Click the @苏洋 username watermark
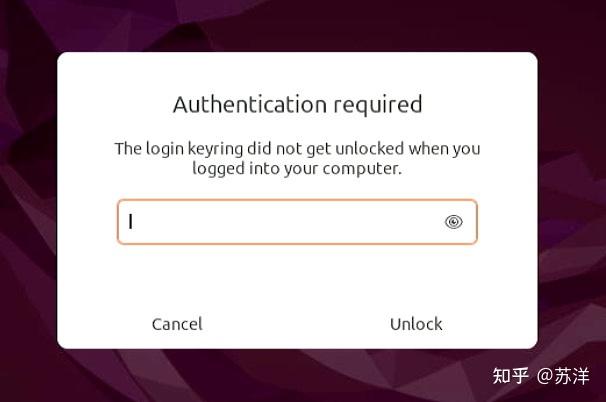606x402 pixels. click(563, 377)
